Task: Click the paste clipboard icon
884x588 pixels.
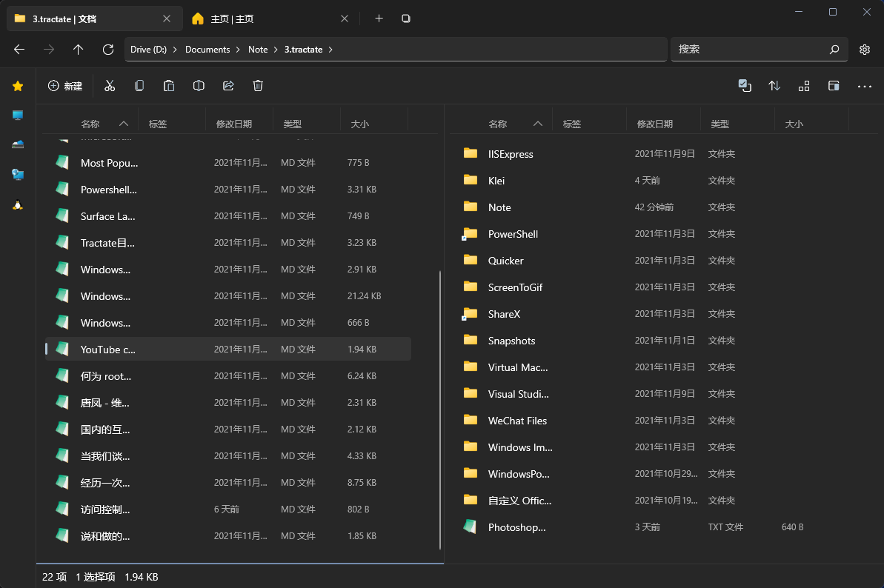Action: tap(169, 86)
